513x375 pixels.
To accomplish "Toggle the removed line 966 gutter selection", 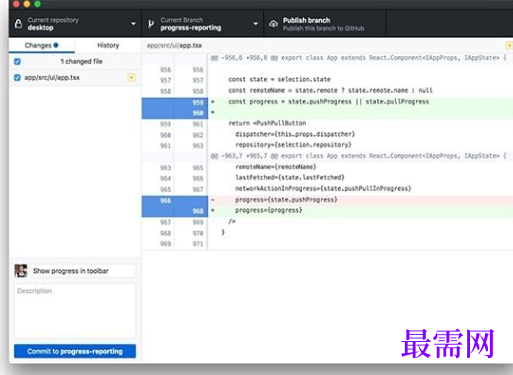I will (175, 201).
